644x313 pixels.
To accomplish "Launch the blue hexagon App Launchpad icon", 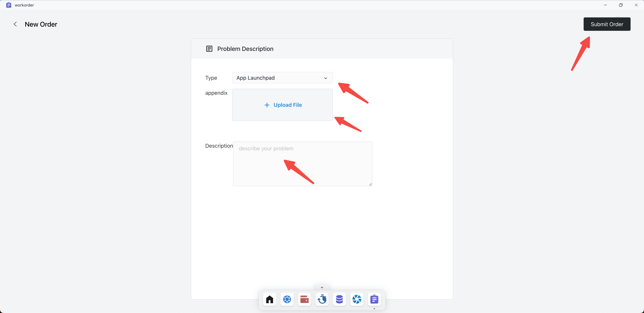I will pyautogui.click(x=287, y=299).
